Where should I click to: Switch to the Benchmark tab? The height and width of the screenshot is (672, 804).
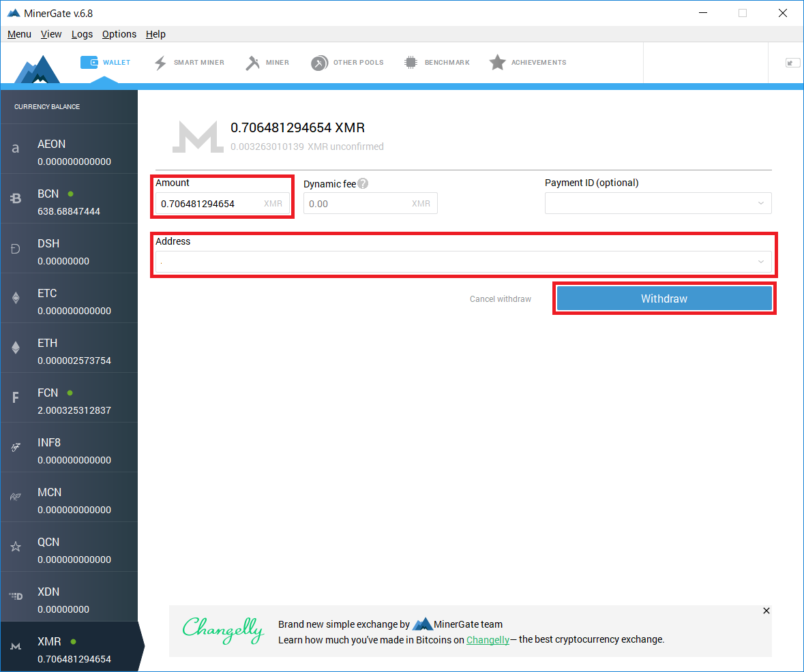pos(437,63)
